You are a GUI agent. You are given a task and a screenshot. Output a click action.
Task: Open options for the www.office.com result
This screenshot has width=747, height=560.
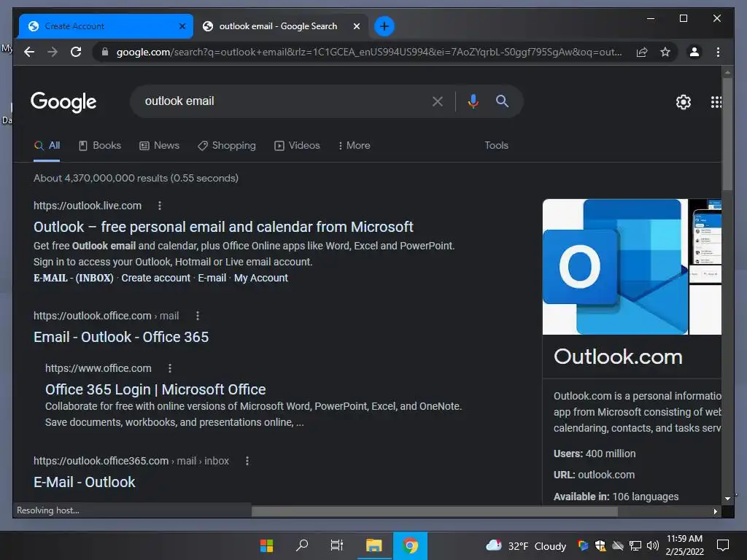pos(170,368)
